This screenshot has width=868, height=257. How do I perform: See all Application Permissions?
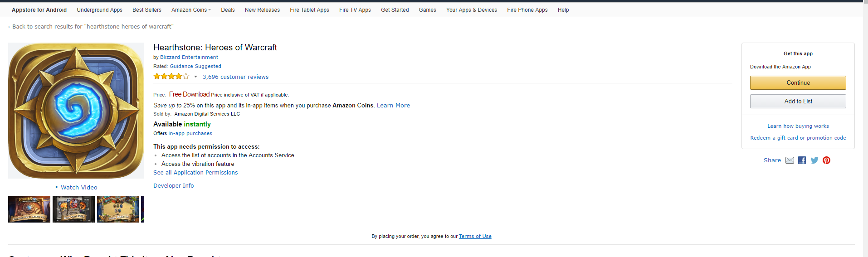click(195, 172)
